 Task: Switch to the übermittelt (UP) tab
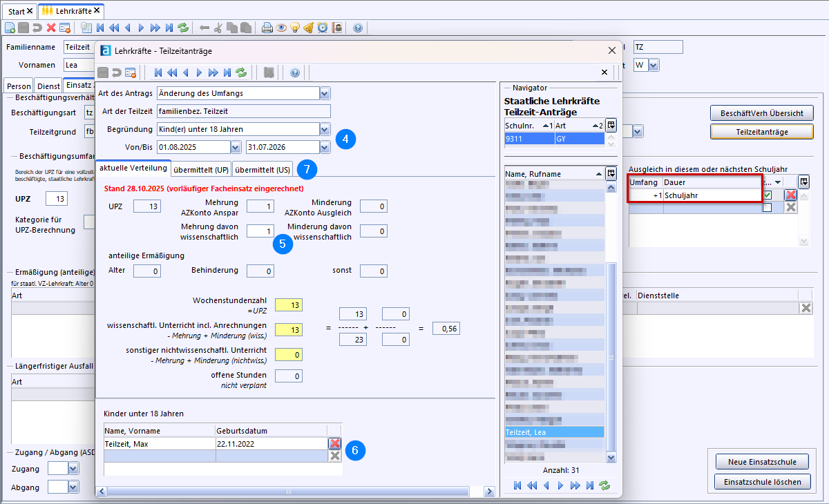click(x=201, y=169)
